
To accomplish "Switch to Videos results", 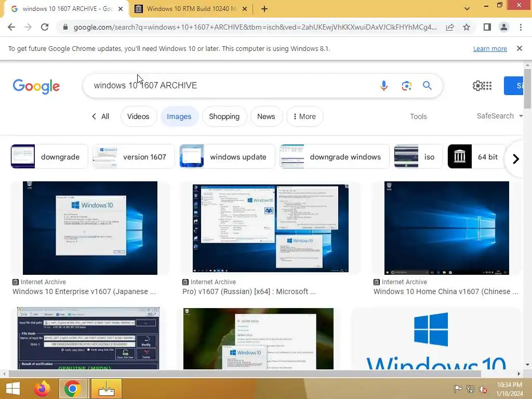I will (138, 116).
